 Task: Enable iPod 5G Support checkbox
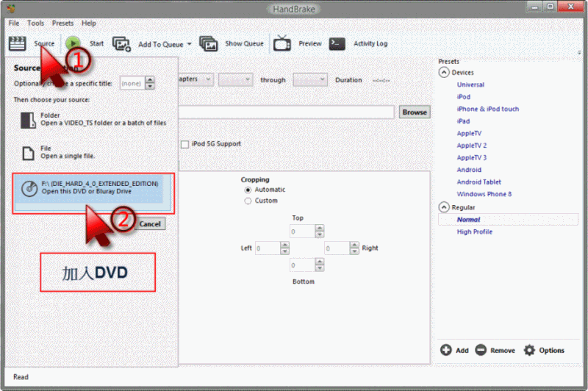tap(185, 144)
